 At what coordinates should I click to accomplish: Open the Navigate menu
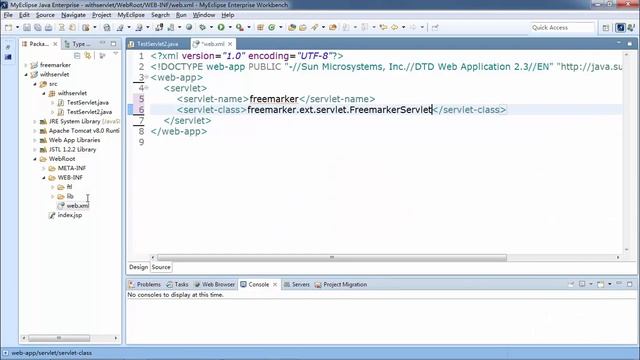coord(73,15)
